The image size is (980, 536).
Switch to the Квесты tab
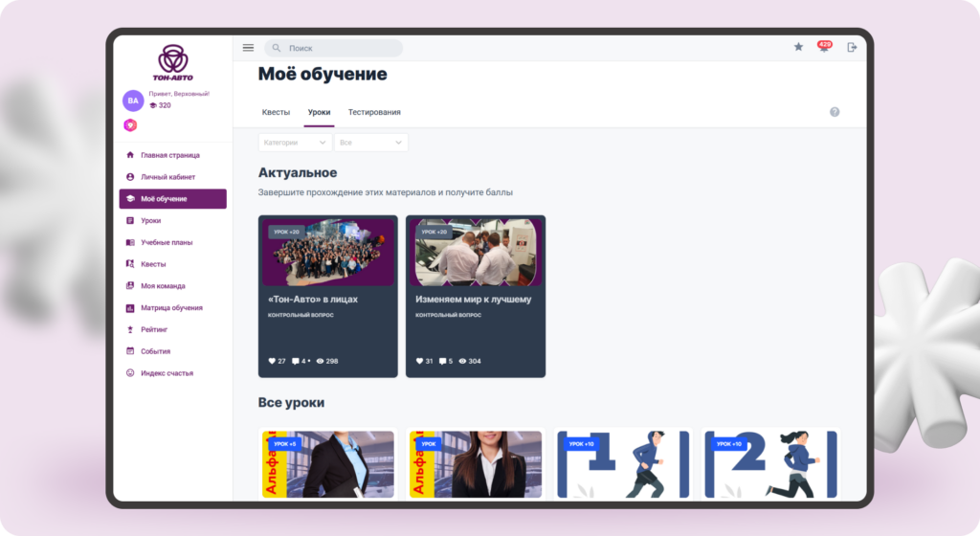pyautogui.click(x=276, y=112)
